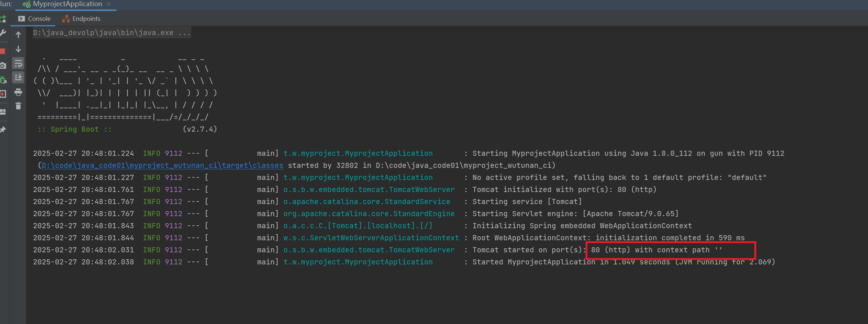Click the '(v2.7.4)' version text

[200, 129]
